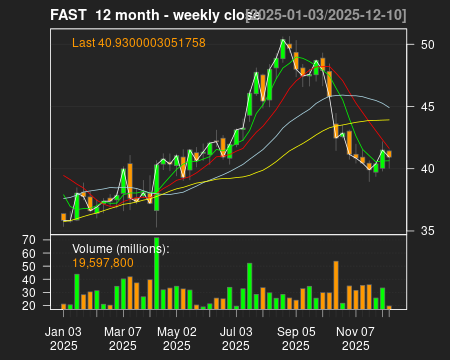Image resolution: width=450 pixels, height=360 pixels.
Task: Click the "50" price axis label
Action: [x=427, y=45]
